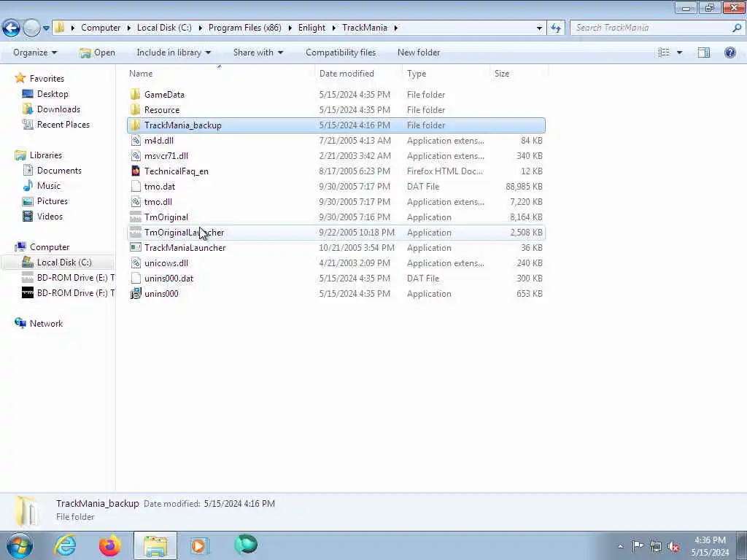Select the tmo.dat file icon
The height and width of the screenshot is (560, 747).
click(136, 186)
